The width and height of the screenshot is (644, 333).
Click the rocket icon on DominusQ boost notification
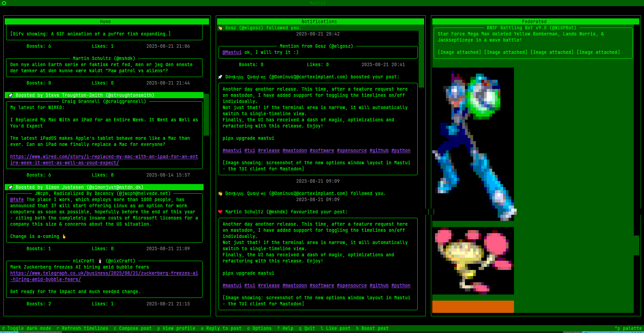point(220,77)
